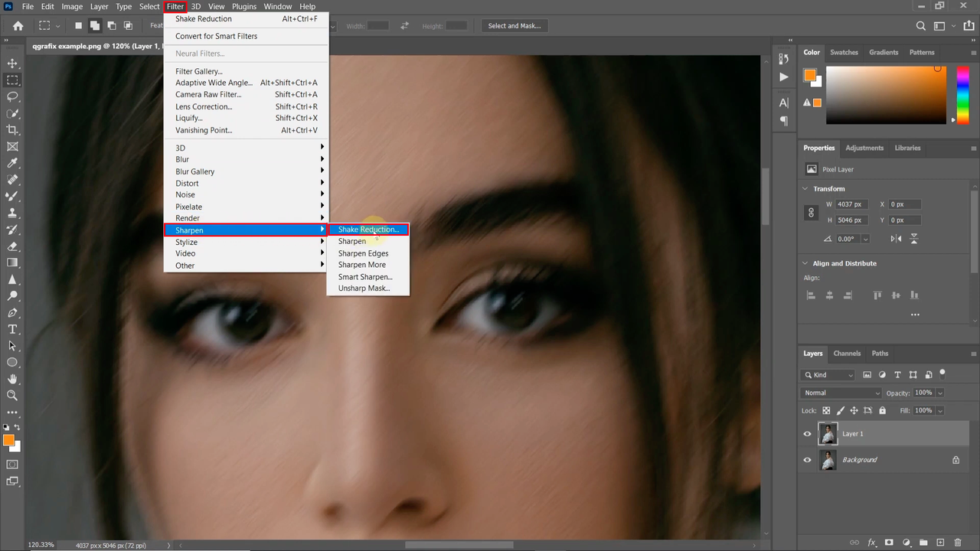Select the Zoom tool
The width and height of the screenshot is (980, 551).
tap(12, 396)
